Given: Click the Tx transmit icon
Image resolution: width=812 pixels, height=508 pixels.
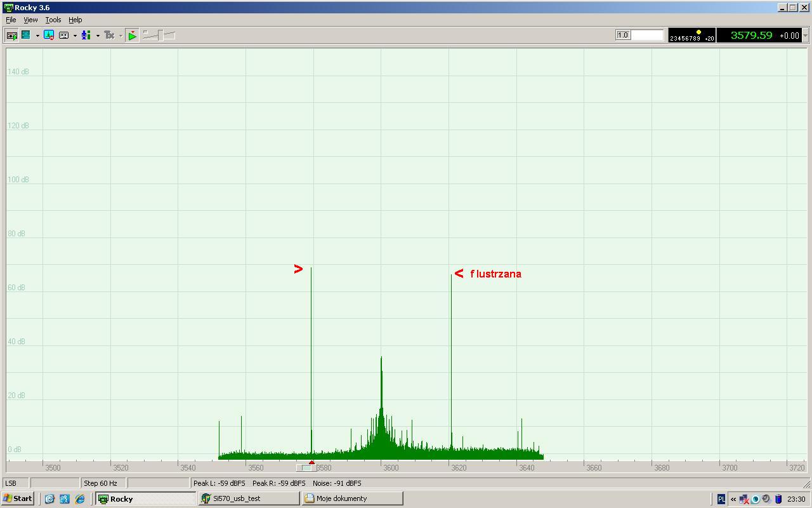Looking at the screenshot, I should 109,36.
